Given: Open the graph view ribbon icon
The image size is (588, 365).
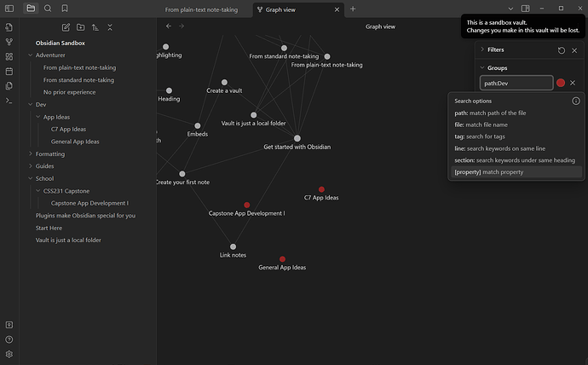Looking at the screenshot, I should coord(9,41).
